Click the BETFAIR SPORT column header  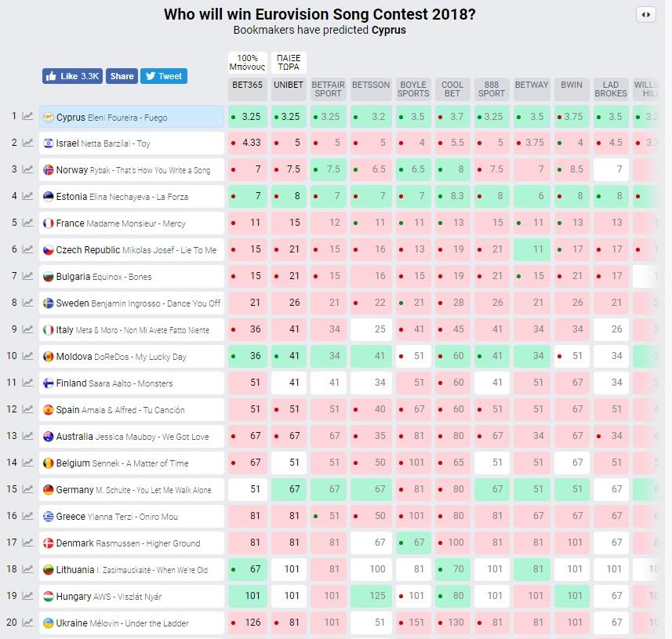329,89
